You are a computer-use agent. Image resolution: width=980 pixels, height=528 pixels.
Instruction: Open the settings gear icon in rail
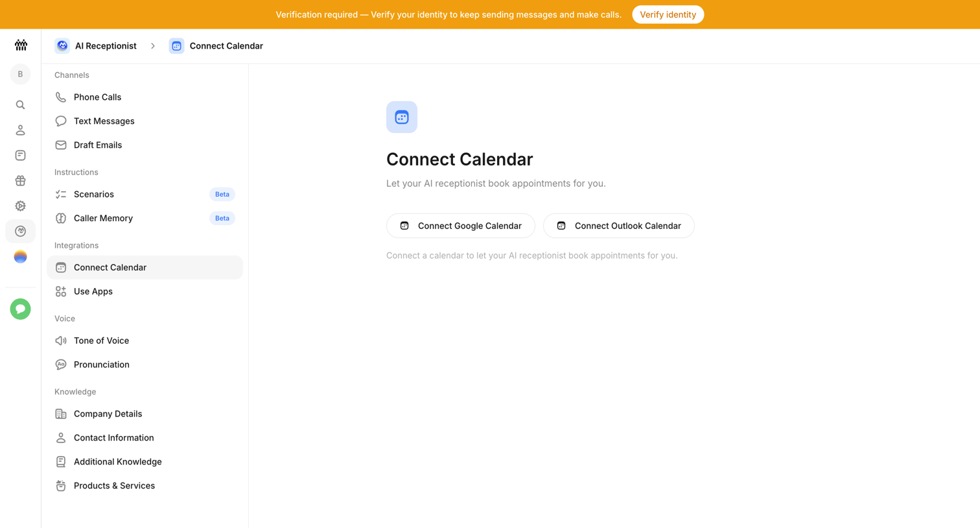(21, 206)
